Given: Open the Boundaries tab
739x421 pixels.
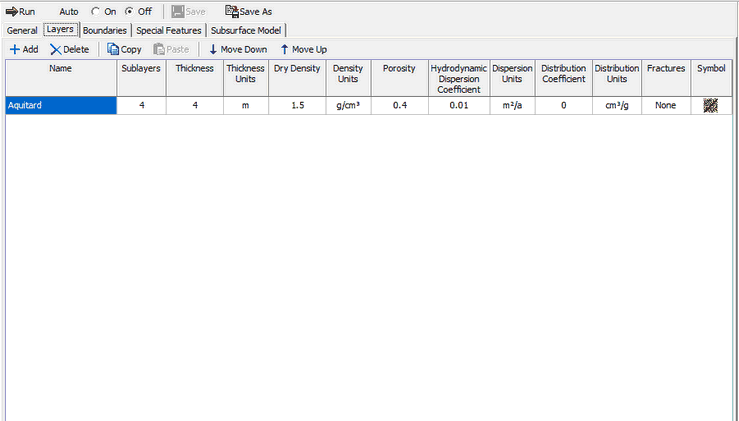Looking at the screenshot, I should 105,30.
